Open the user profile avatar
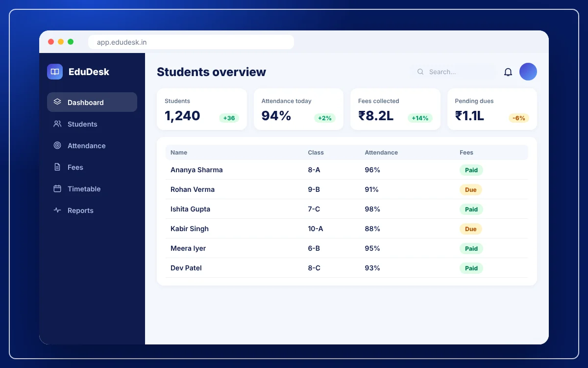 (x=528, y=72)
